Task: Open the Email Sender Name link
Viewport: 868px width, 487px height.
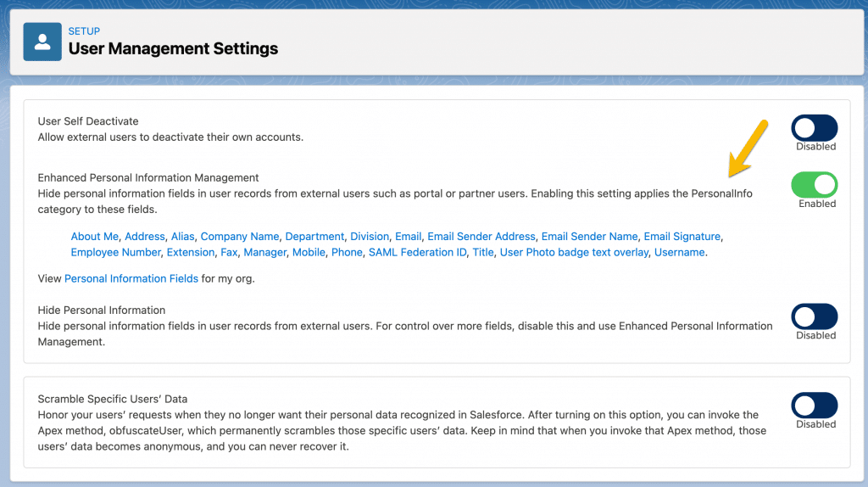Action: click(x=589, y=237)
